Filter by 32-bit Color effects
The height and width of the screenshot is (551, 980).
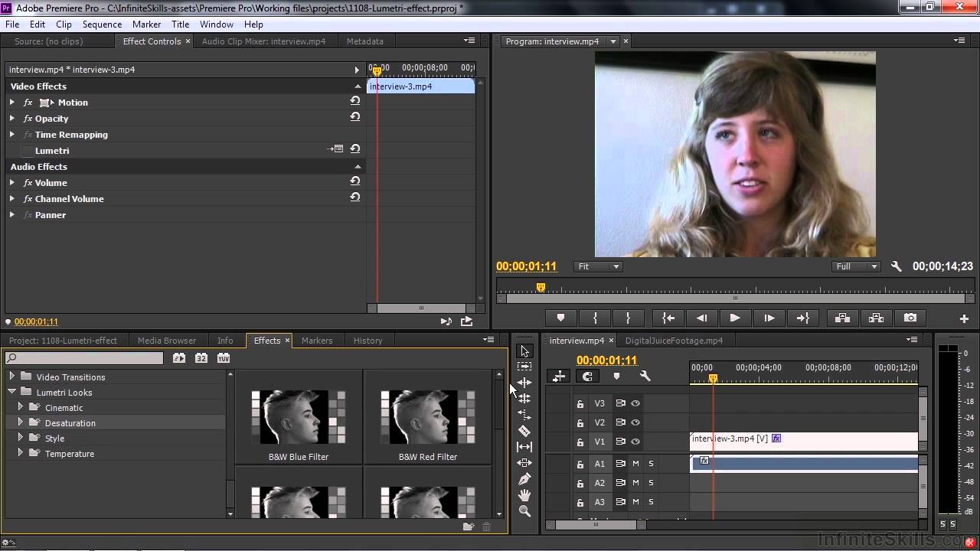201,358
